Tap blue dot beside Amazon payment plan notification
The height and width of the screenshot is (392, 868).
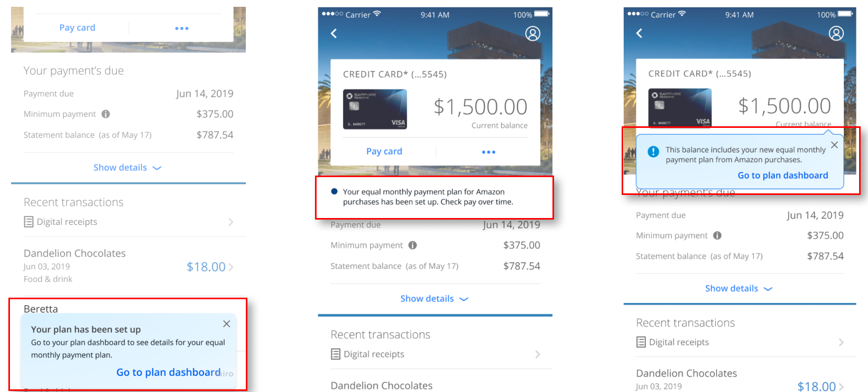click(334, 192)
